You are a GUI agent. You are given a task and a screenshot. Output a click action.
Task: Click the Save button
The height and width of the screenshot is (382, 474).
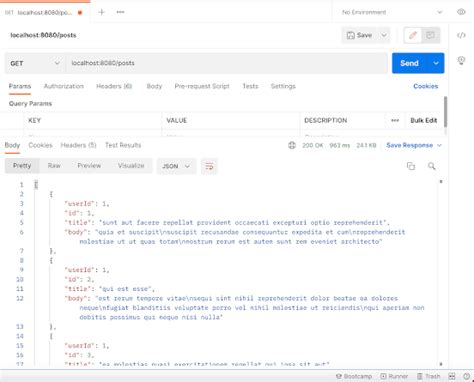coord(360,35)
